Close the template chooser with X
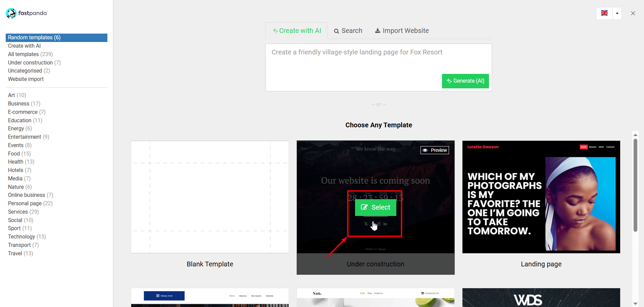Image resolution: width=644 pixels, height=307 pixels. [x=633, y=13]
